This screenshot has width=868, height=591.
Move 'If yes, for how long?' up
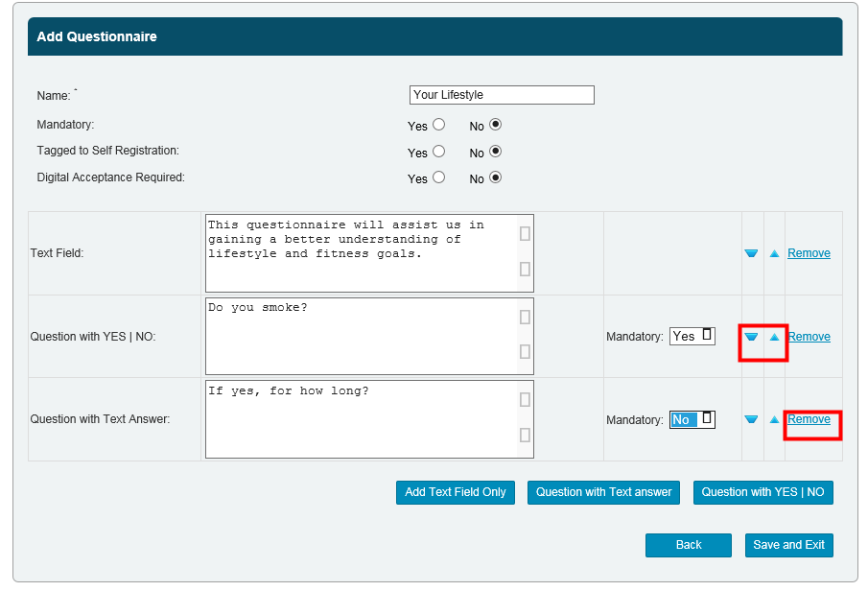click(x=774, y=419)
